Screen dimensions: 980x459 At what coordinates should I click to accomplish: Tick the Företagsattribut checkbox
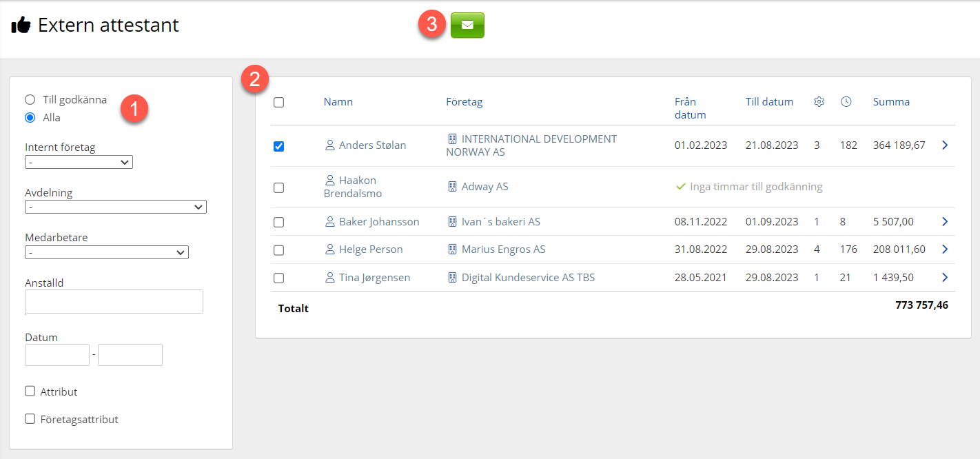[x=30, y=419]
